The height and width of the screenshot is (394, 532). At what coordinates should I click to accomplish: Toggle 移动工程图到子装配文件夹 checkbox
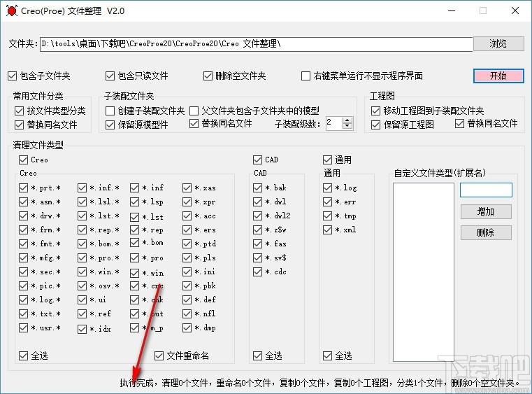[375, 111]
